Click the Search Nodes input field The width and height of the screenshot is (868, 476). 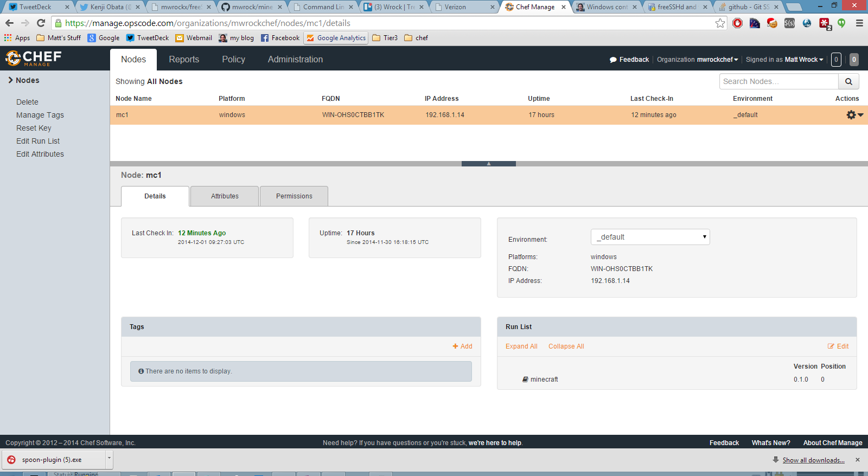tap(778, 81)
